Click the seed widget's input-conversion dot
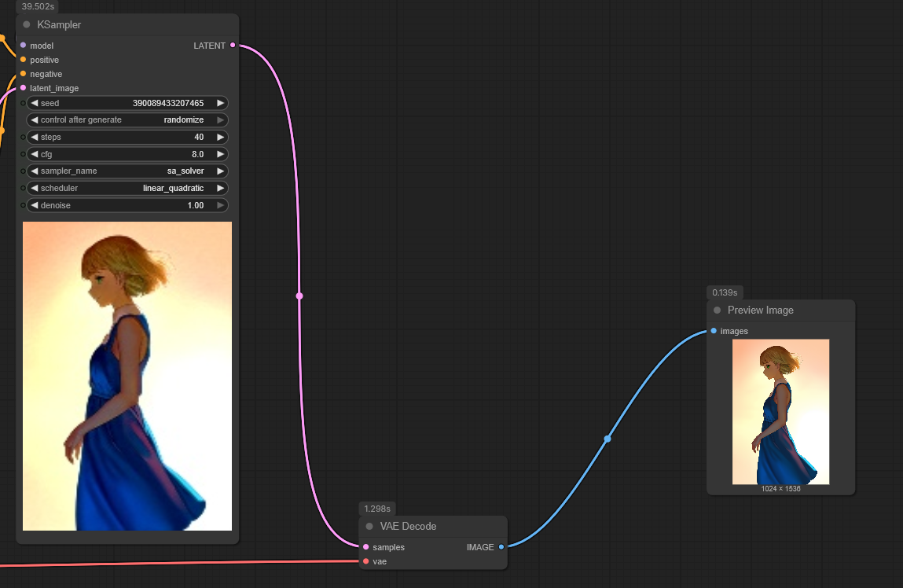Image resolution: width=903 pixels, height=588 pixels. (x=23, y=103)
